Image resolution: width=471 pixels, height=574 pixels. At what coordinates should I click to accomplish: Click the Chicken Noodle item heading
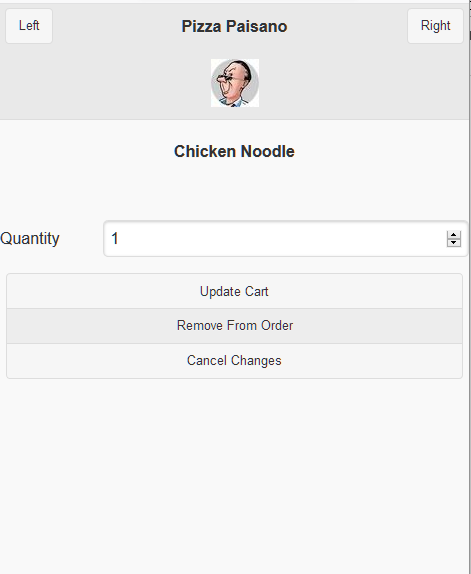click(234, 152)
